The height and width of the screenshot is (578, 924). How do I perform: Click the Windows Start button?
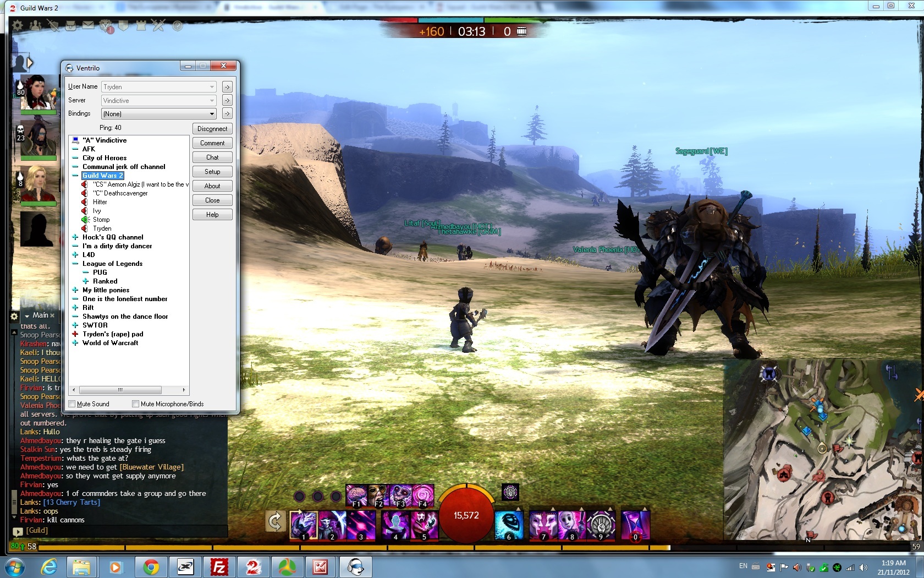point(14,567)
